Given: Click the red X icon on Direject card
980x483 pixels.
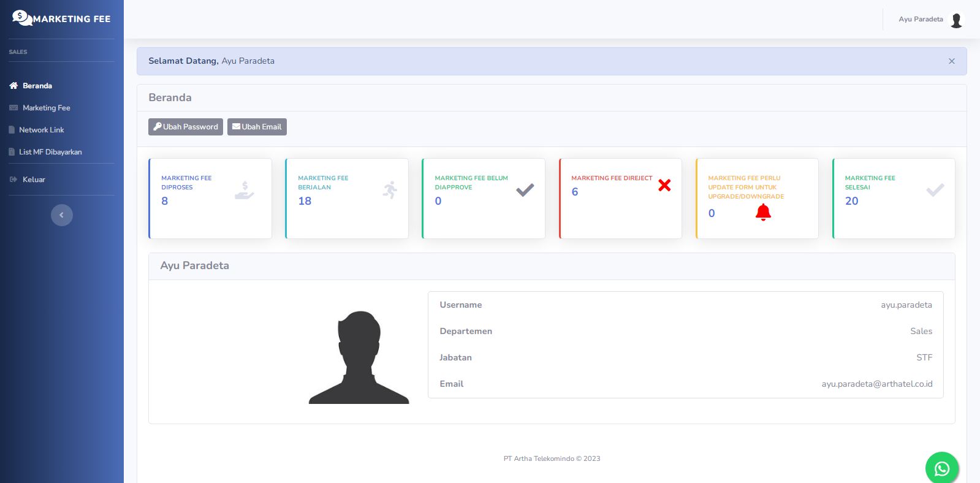Looking at the screenshot, I should [664, 185].
